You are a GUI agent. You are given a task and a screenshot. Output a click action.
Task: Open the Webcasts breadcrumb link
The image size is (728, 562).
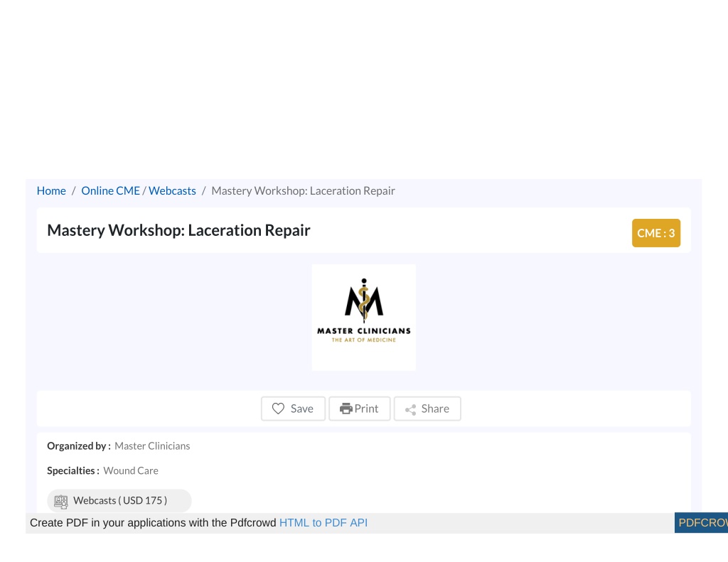click(172, 190)
